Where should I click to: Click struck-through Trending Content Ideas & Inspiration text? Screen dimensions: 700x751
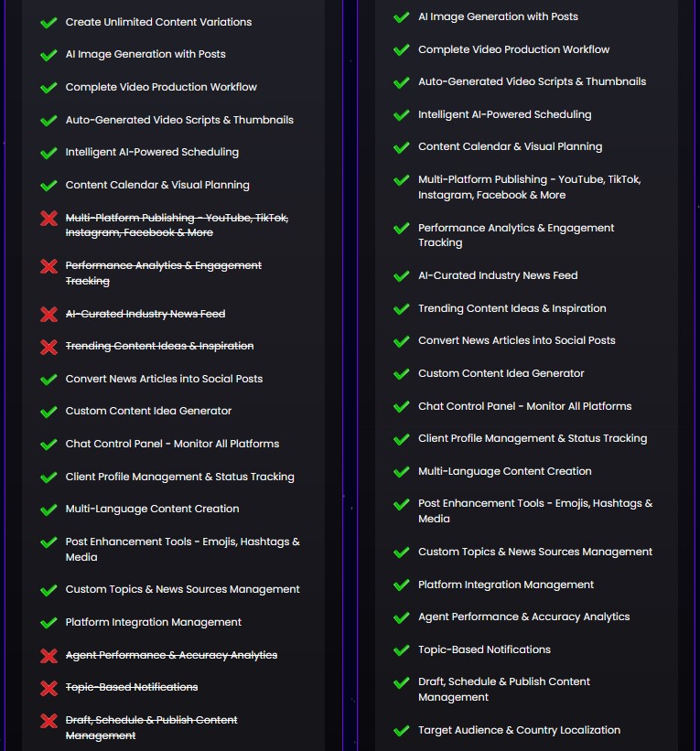click(x=159, y=346)
